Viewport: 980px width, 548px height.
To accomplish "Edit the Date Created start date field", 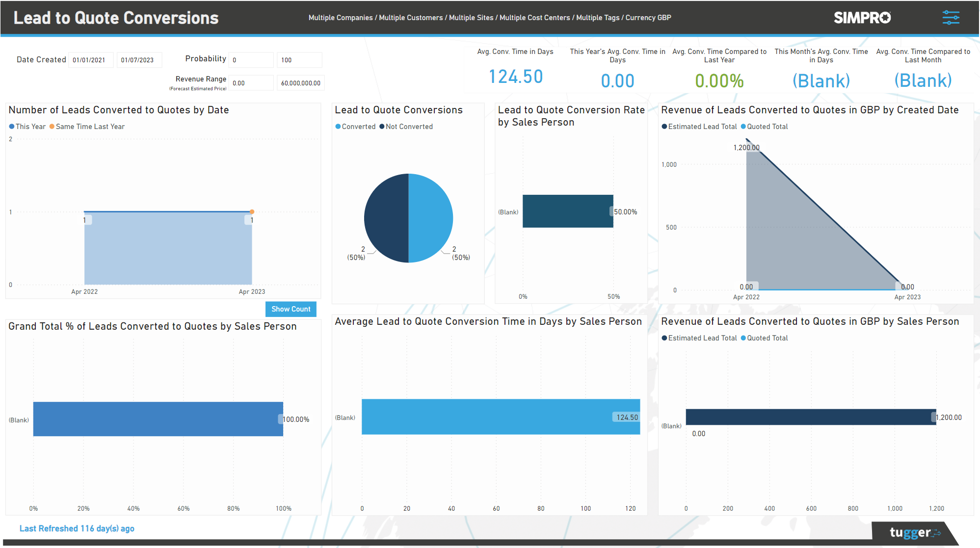I will pyautogui.click(x=91, y=59).
